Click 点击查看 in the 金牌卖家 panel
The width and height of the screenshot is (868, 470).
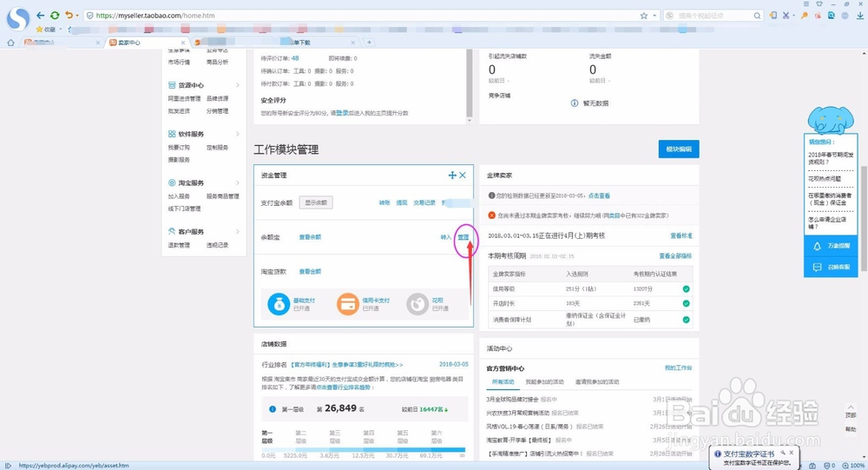[x=599, y=195]
